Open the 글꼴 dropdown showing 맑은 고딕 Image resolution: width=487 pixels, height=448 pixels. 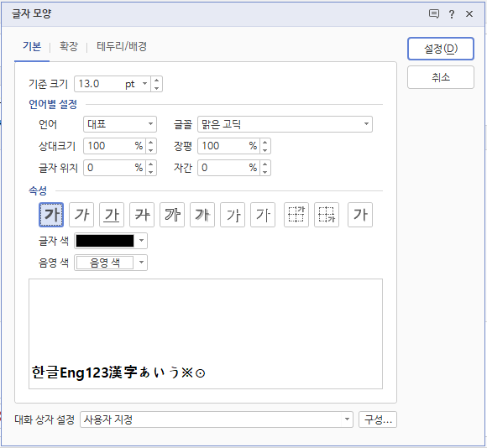point(285,124)
